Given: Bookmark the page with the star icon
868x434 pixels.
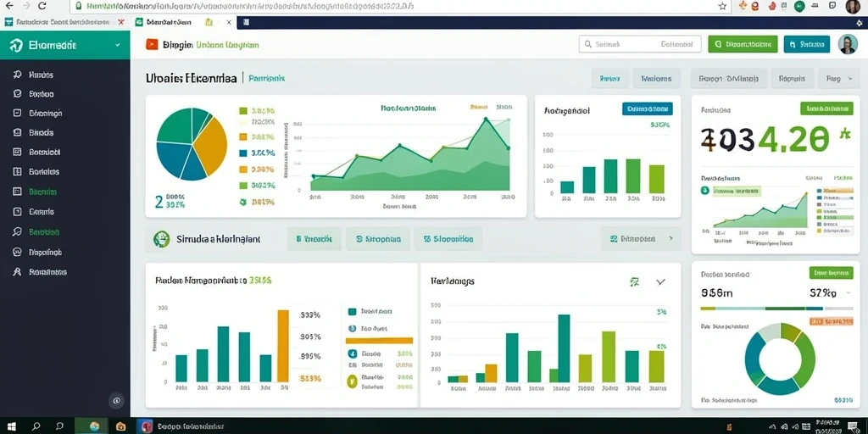Looking at the screenshot, I should (x=722, y=6).
